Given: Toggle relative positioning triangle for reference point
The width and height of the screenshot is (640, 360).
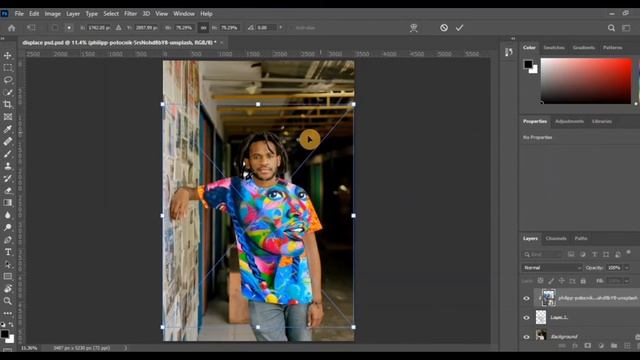Looking at the screenshot, I should coord(118,28).
